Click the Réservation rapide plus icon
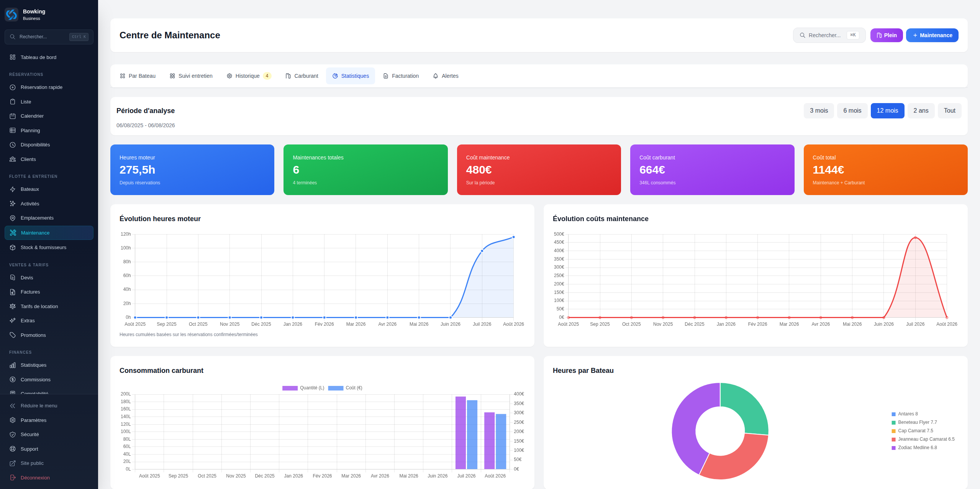The image size is (980, 489). point(13,87)
